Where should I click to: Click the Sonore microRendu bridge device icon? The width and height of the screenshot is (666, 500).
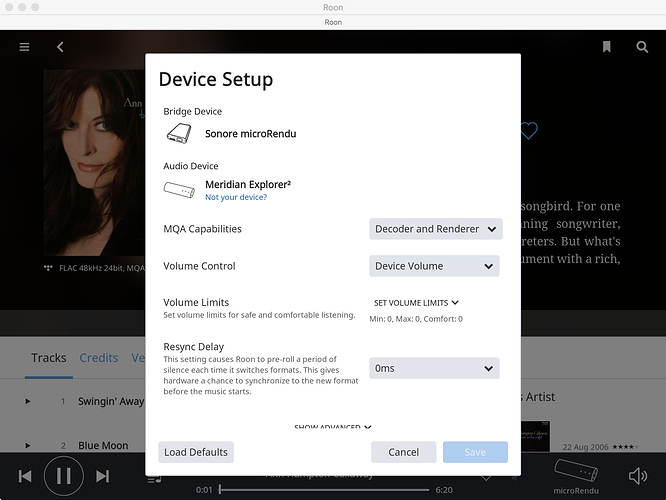click(x=179, y=133)
